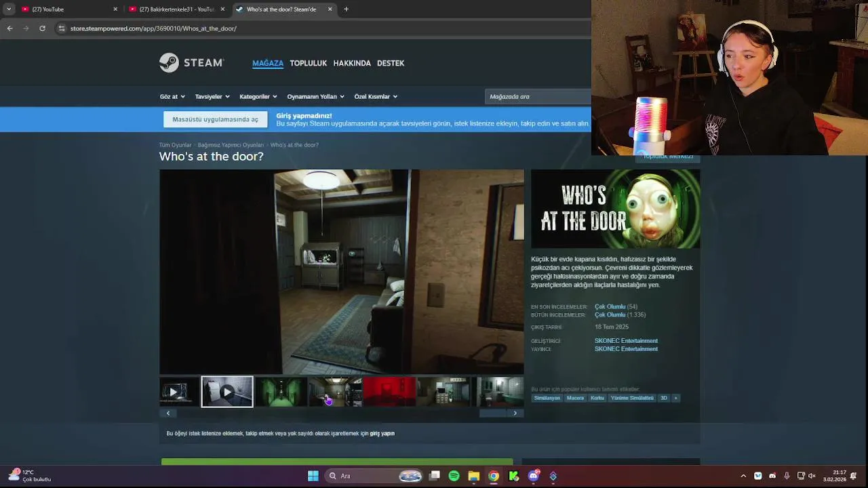This screenshot has width=868, height=488.
Task: Open the tab search chevron in Chrome
Action: click(x=9, y=9)
